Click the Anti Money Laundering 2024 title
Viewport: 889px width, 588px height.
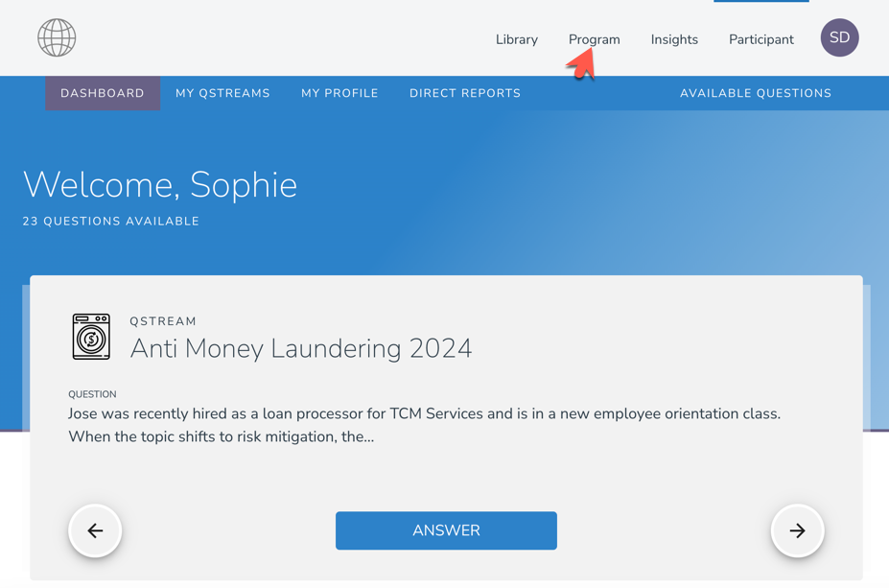(301, 348)
